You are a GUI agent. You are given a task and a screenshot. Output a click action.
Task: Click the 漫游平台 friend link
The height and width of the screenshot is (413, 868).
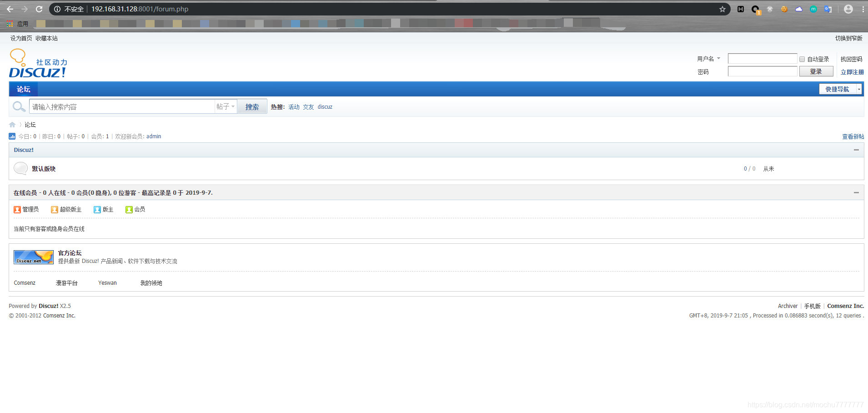point(66,283)
